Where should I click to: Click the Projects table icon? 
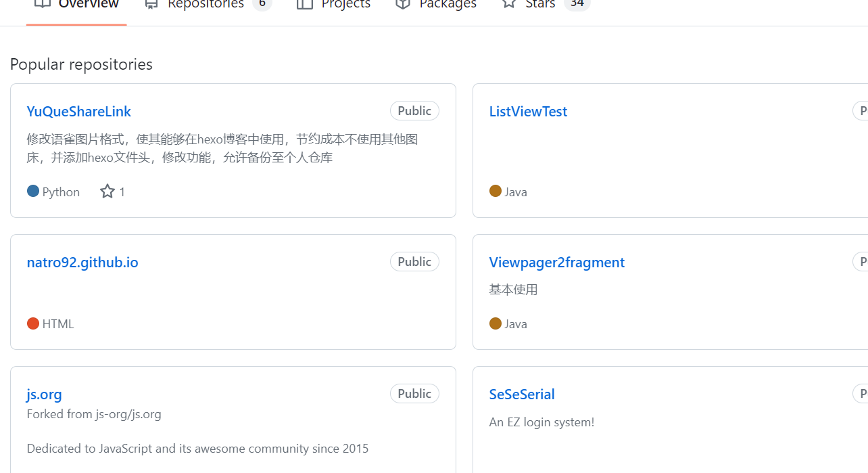pyautogui.click(x=305, y=4)
